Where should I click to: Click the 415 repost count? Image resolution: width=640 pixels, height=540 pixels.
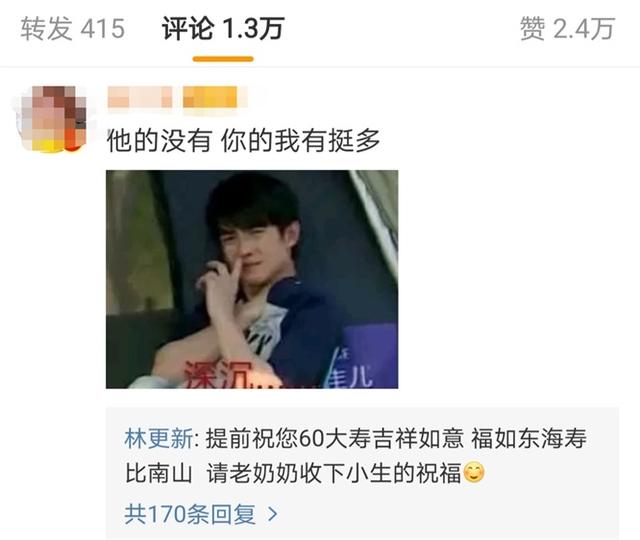click(103, 29)
